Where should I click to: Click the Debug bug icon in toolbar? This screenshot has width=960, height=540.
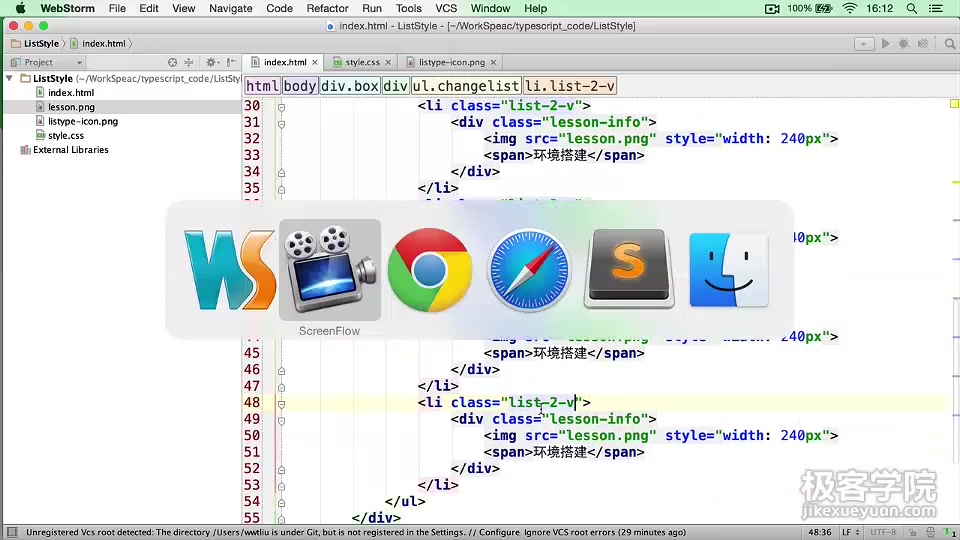tap(904, 43)
